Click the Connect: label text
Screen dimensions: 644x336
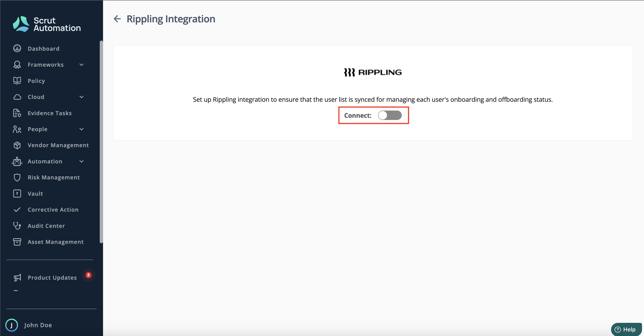[x=358, y=115]
